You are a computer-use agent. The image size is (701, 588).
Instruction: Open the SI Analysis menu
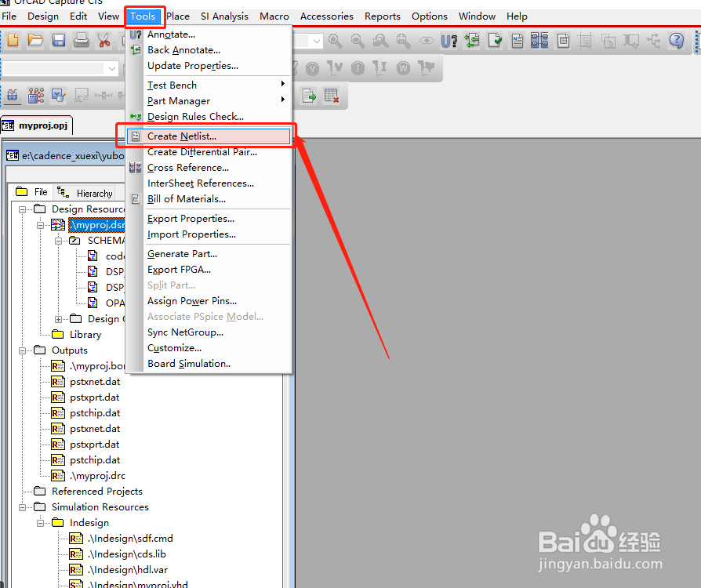[224, 16]
